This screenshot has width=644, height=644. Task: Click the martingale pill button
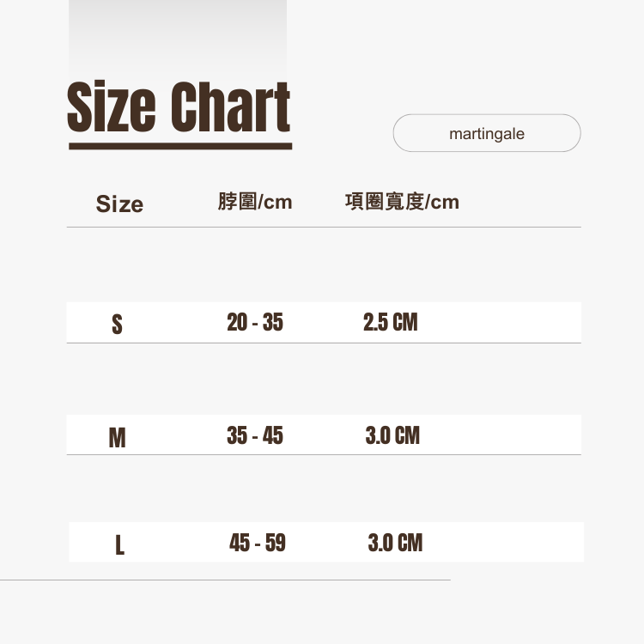pos(486,133)
